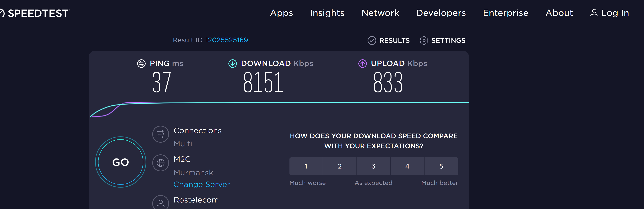Screen dimensions: 644x209
Task: Click the upload arrow icon
Action: (362, 64)
